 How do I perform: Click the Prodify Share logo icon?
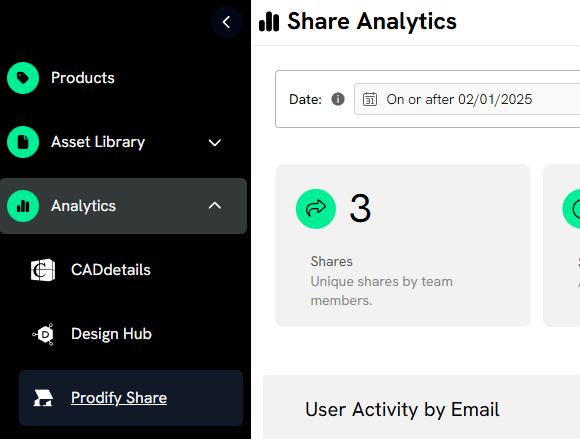pyautogui.click(x=43, y=398)
